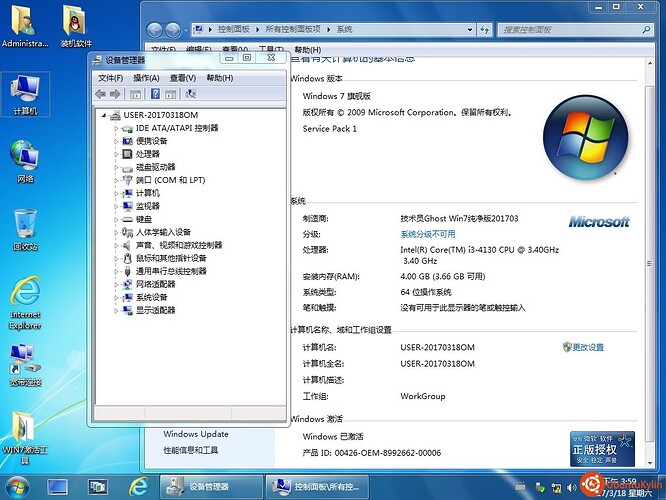Image resolution: width=666 pixels, height=500 pixels.
Task: Expand the IDE ATA/ATAPI 控制器 node
Action: 116,128
